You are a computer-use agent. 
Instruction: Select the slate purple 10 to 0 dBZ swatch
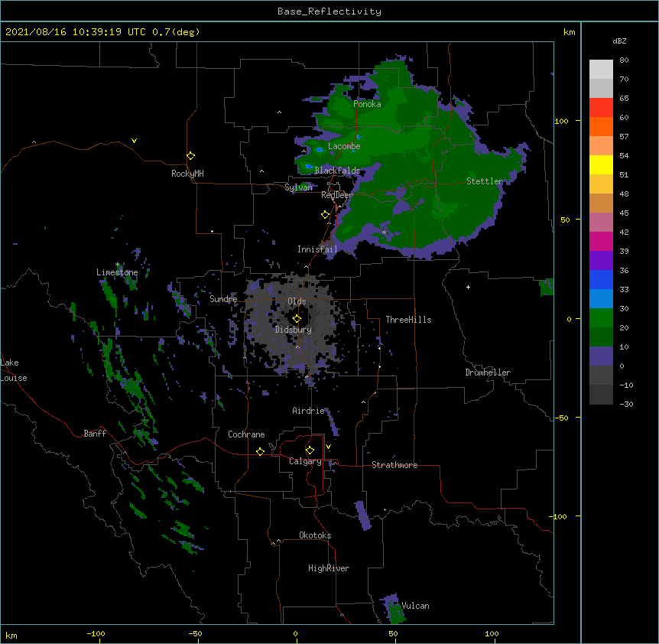[601, 356]
